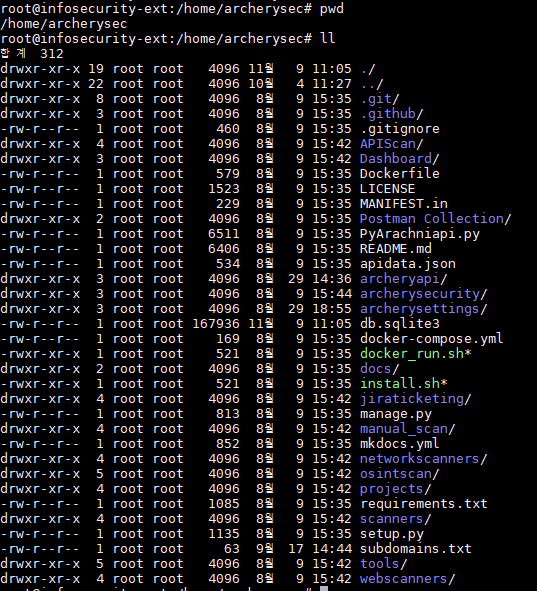Click the setup.py file name

tap(392, 534)
